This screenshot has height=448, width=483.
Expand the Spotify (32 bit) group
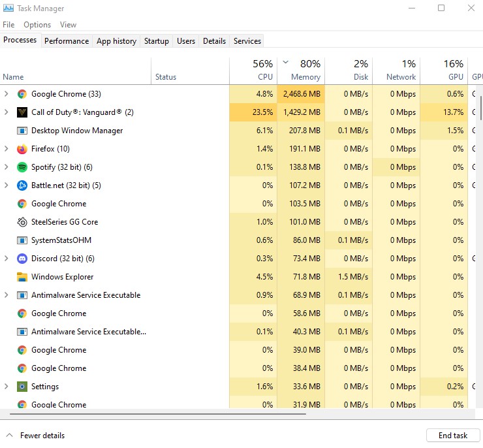click(x=6, y=167)
